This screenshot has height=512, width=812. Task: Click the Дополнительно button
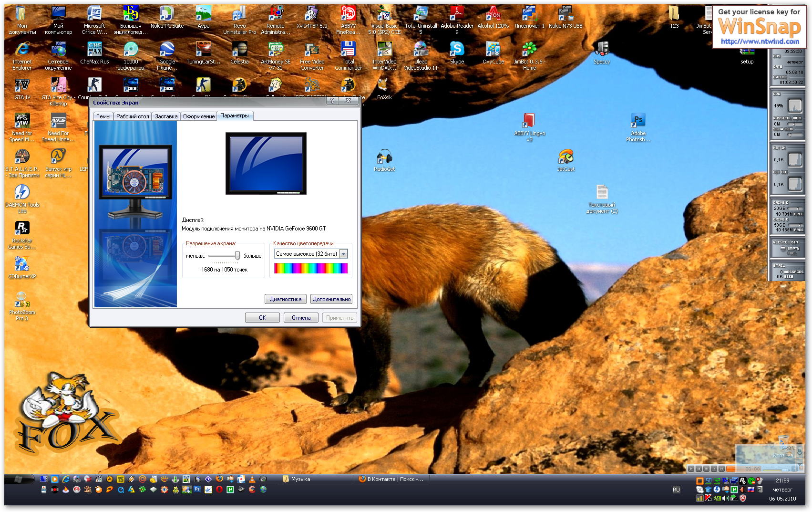click(331, 299)
